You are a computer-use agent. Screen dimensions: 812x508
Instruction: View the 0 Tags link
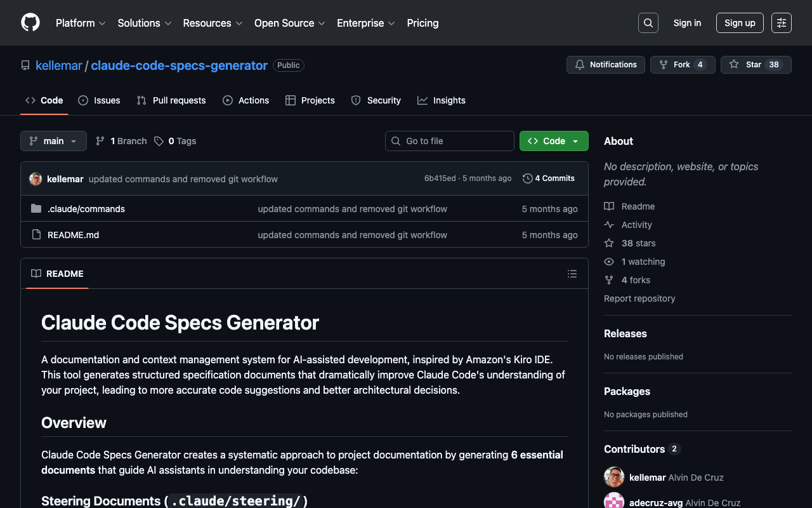176,141
